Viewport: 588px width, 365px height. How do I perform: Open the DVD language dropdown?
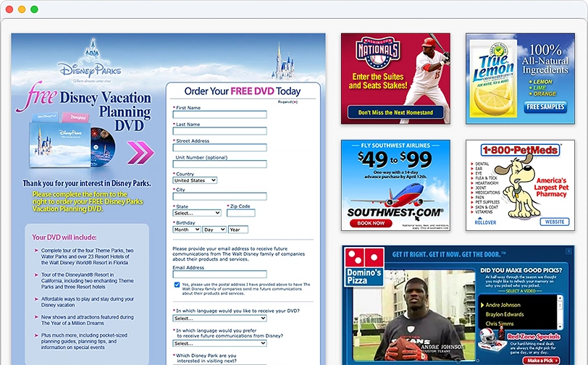pos(219,318)
